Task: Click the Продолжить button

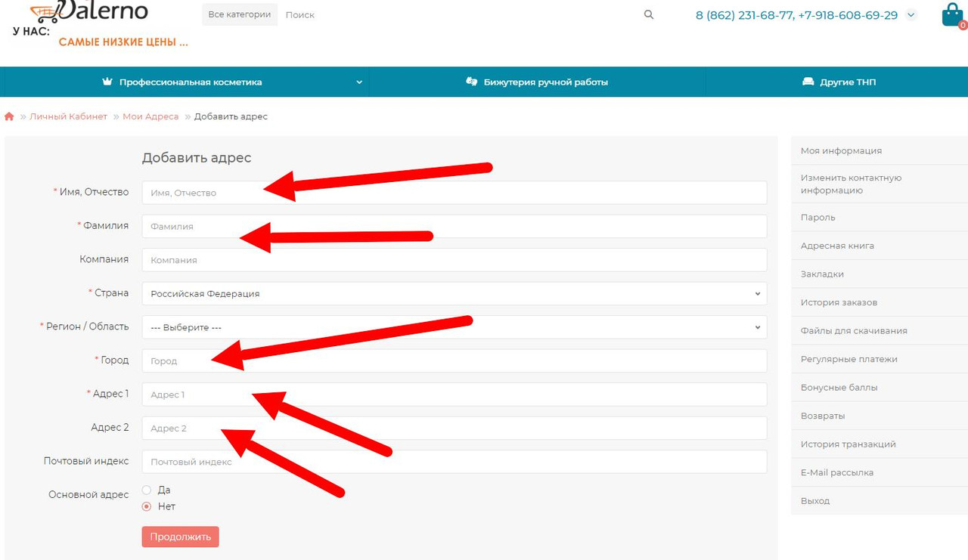Action: [x=181, y=537]
